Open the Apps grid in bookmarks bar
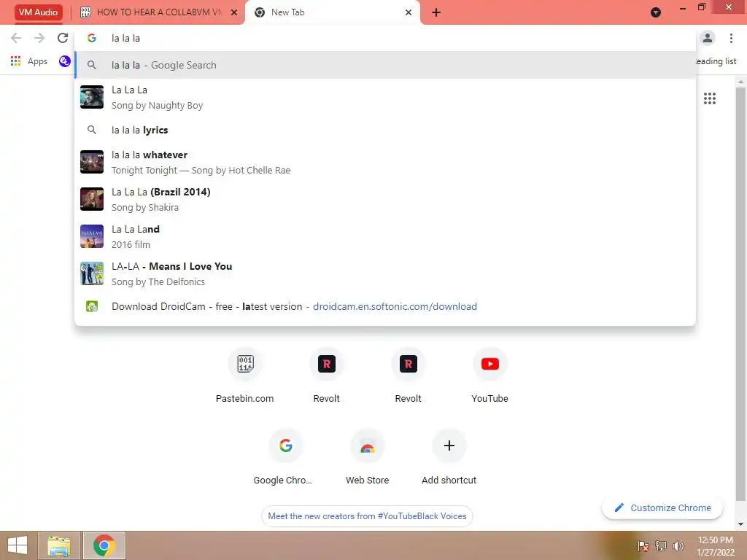 (29, 61)
